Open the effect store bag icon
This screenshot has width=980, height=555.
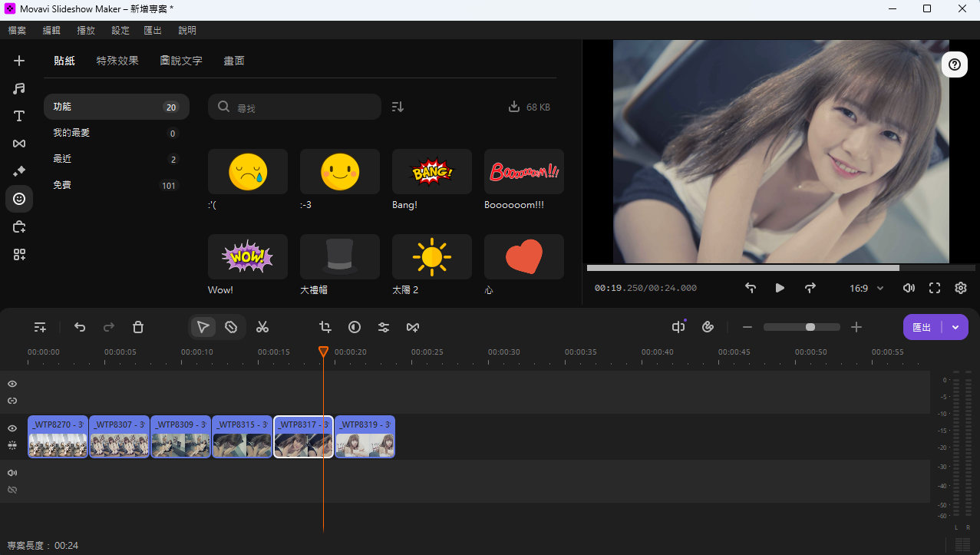click(19, 226)
